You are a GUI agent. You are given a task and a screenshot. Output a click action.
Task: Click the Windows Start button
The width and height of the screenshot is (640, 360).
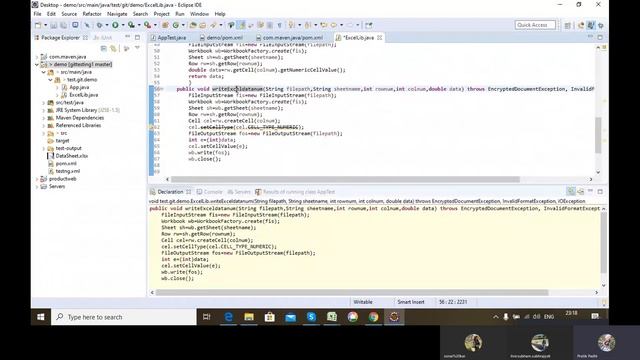click(41, 317)
